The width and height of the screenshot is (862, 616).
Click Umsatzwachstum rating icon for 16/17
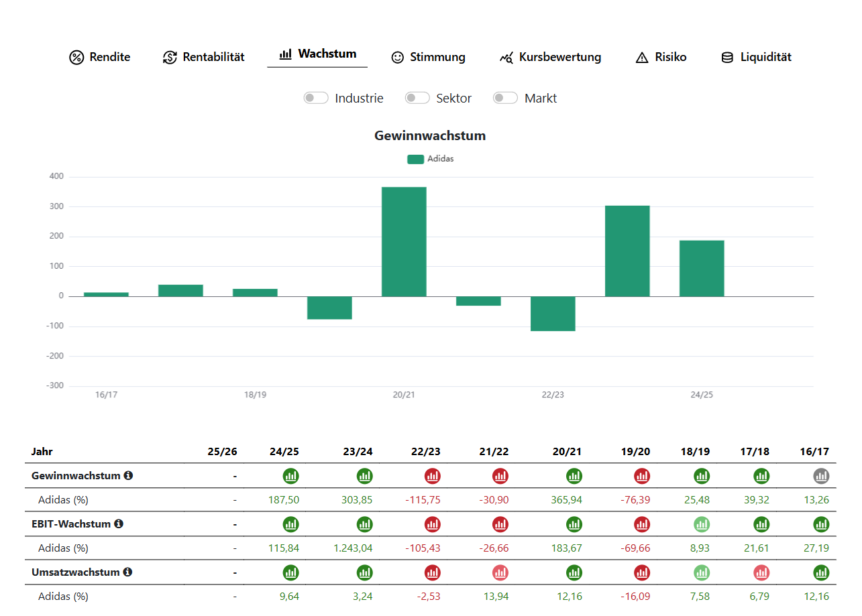pos(821,572)
